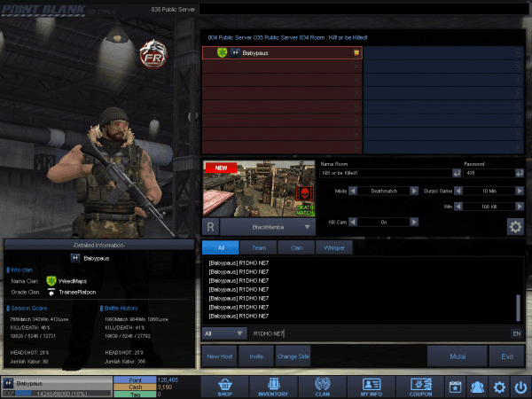This screenshot has height=399, width=532.
Task: Open settings gear in bottom bar
Action: pyautogui.click(x=499, y=387)
